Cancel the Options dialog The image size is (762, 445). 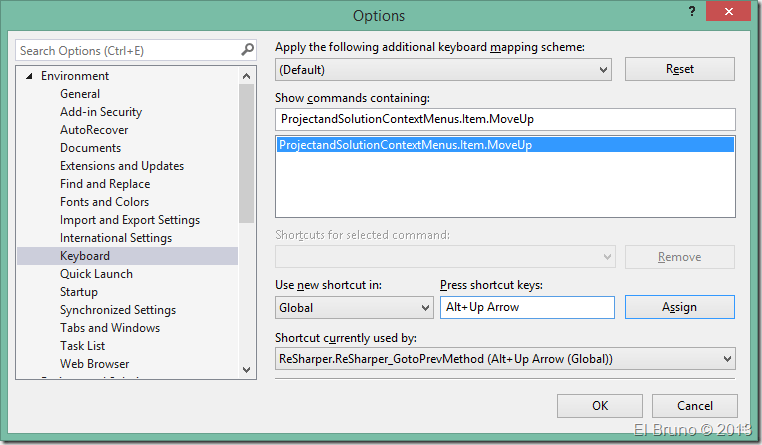pyautogui.click(x=694, y=406)
